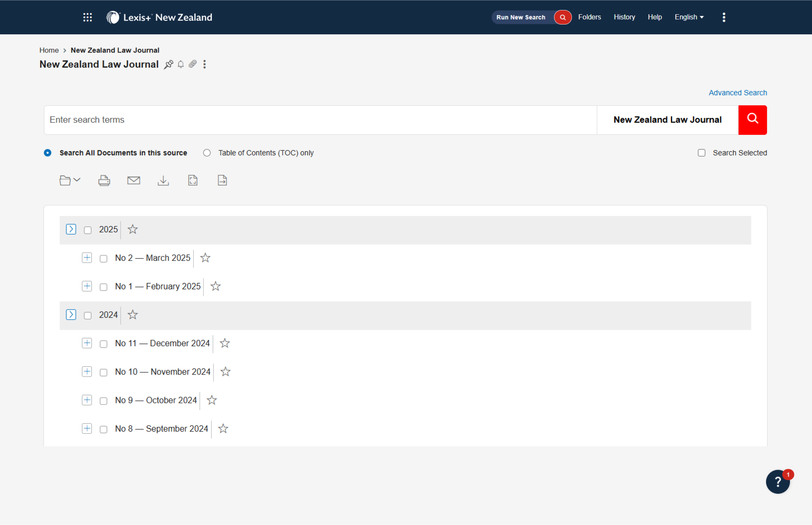Expand No 10 — November 2024
This screenshot has height=525, width=812.
tap(87, 371)
